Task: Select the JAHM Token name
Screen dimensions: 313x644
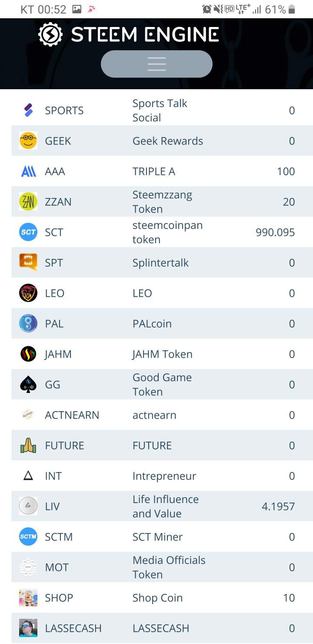Action: [x=162, y=354]
